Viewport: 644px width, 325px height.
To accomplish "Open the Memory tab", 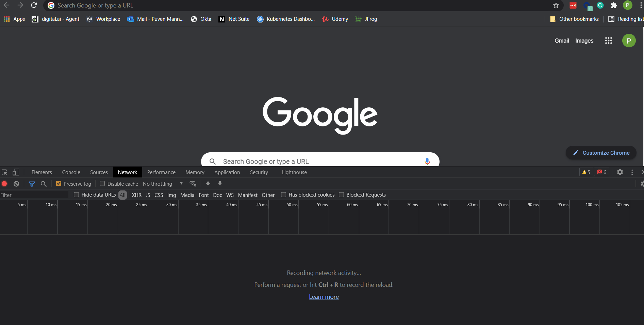I will point(195,172).
